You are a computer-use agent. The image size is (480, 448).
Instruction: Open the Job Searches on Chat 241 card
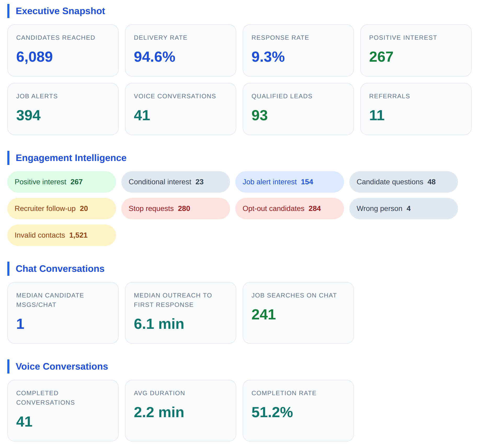click(x=298, y=313)
